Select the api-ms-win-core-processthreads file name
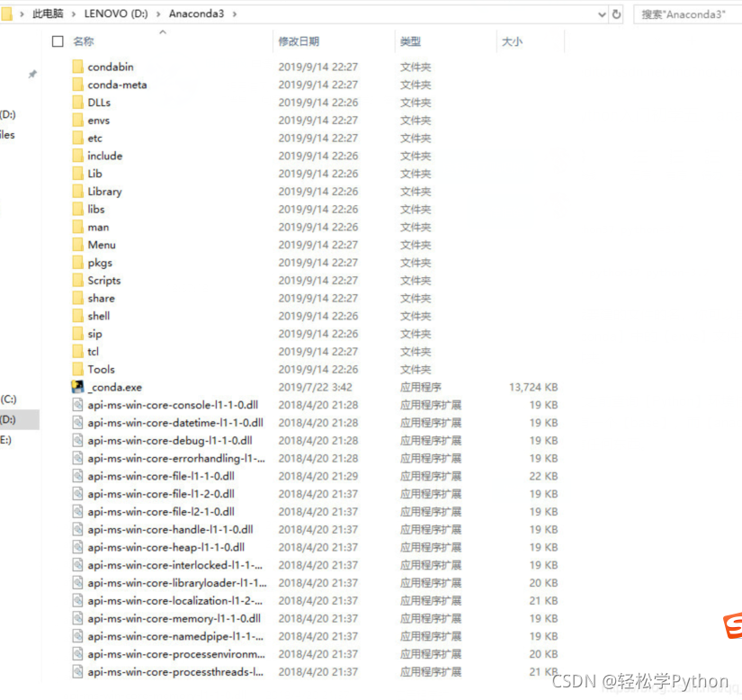The width and height of the screenshot is (742, 700). tap(175, 671)
